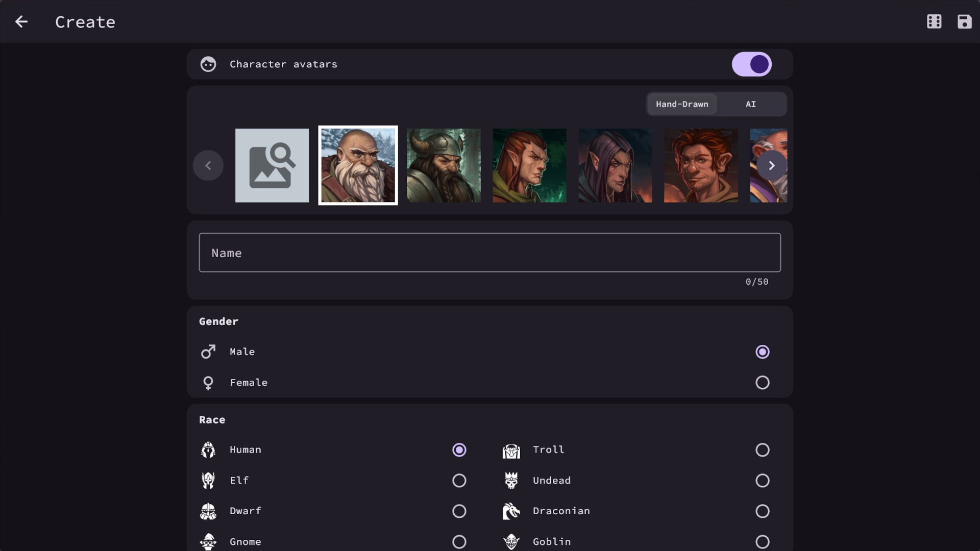The height and width of the screenshot is (551, 980).
Task: Select the red-haired elf avatar
Action: 529,165
